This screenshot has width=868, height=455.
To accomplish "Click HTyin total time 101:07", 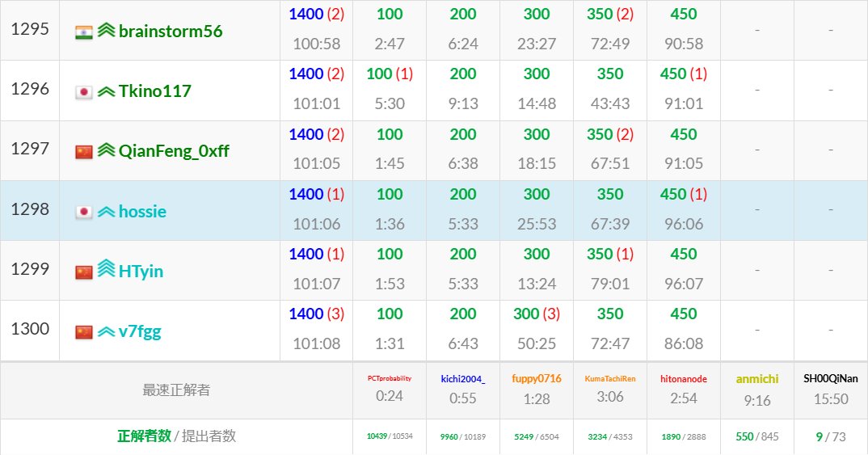I will point(317,284).
